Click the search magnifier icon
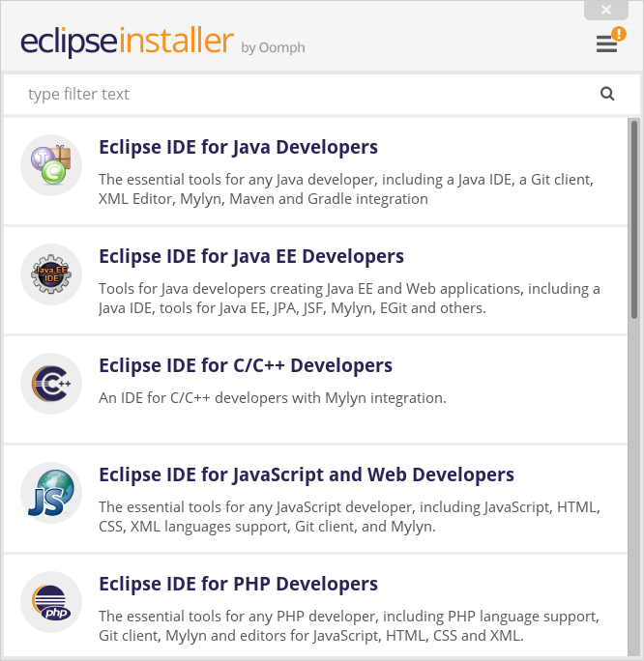The height and width of the screenshot is (661, 644). (x=607, y=94)
